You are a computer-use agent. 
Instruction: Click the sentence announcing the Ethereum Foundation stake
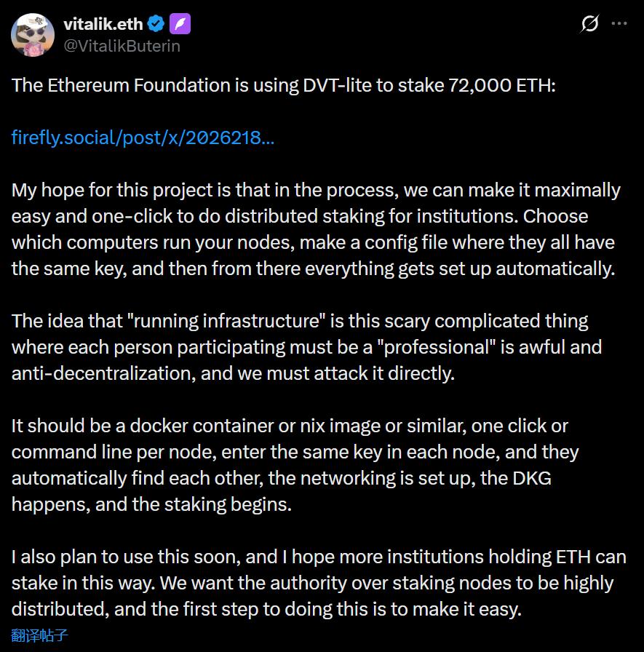tap(284, 85)
